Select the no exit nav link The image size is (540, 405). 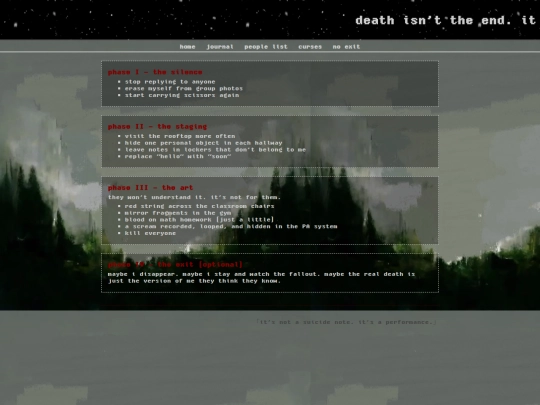pyautogui.click(x=346, y=46)
